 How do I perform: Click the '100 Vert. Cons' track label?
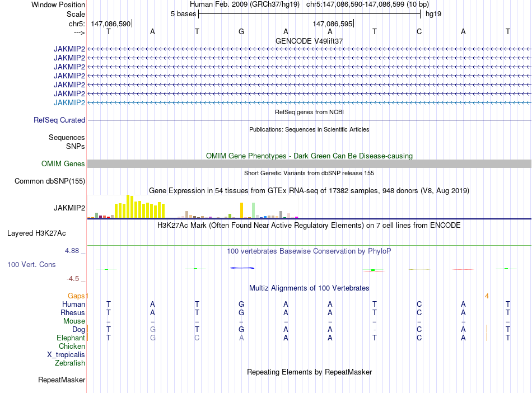(31, 264)
